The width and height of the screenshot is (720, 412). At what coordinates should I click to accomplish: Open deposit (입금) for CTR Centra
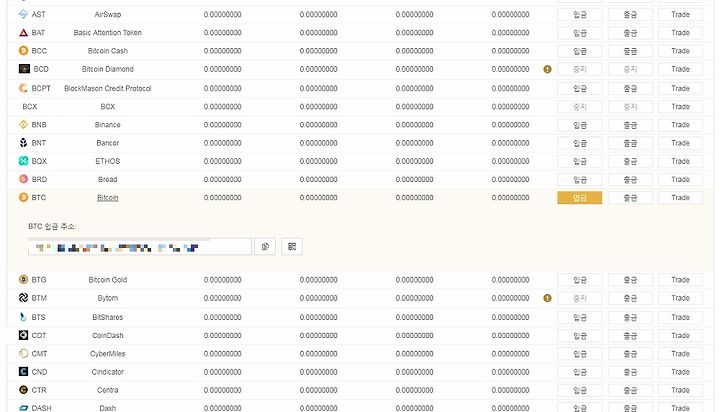pyautogui.click(x=579, y=390)
